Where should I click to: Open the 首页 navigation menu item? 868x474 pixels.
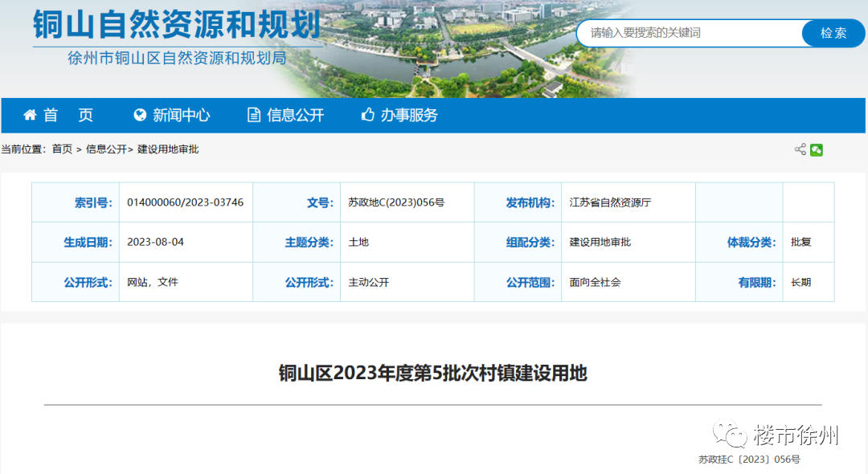(x=68, y=115)
